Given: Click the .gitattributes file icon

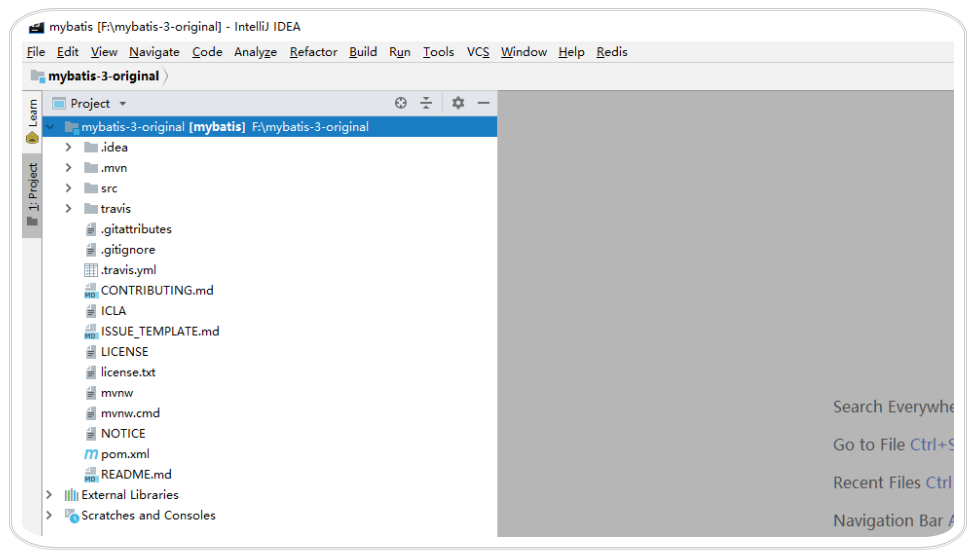Looking at the screenshot, I should (91, 229).
